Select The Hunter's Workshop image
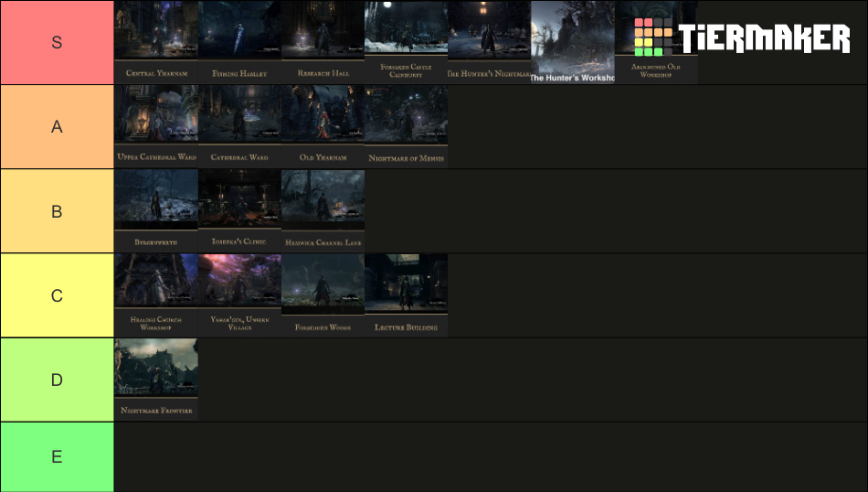The width and height of the screenshot is (868, 492). coord(573,42)
